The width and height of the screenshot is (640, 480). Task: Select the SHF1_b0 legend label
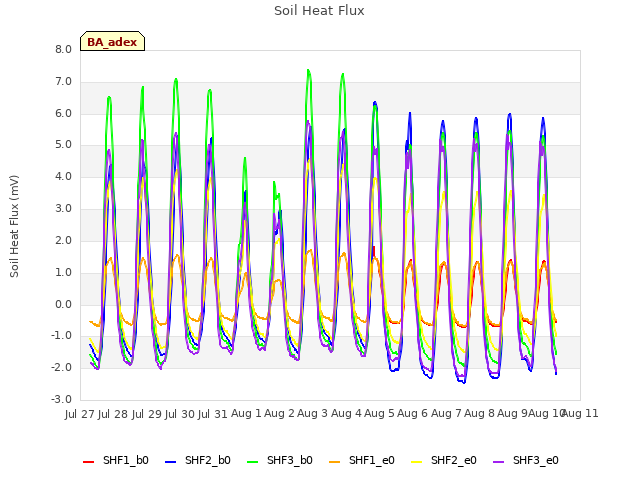coord(126,460)
